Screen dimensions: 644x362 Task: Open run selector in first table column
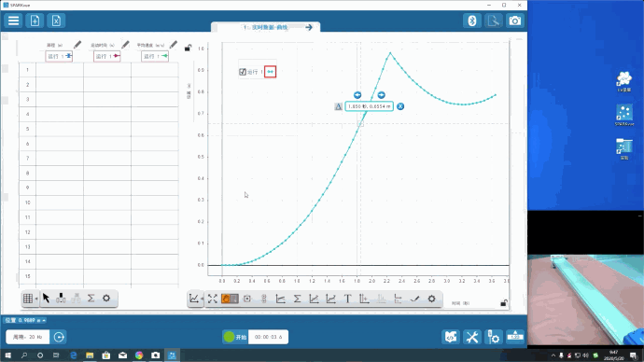(x=59, y=56)
